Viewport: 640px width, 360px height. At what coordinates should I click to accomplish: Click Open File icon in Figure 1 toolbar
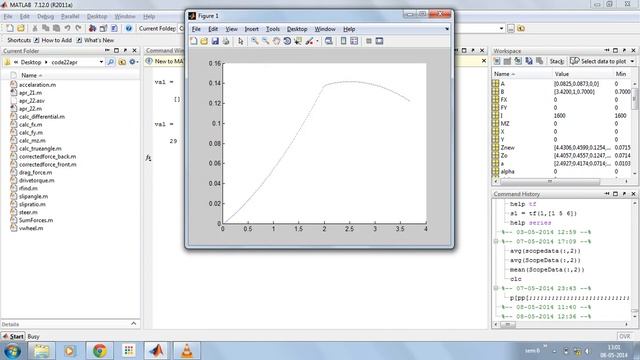coord(204,41)
